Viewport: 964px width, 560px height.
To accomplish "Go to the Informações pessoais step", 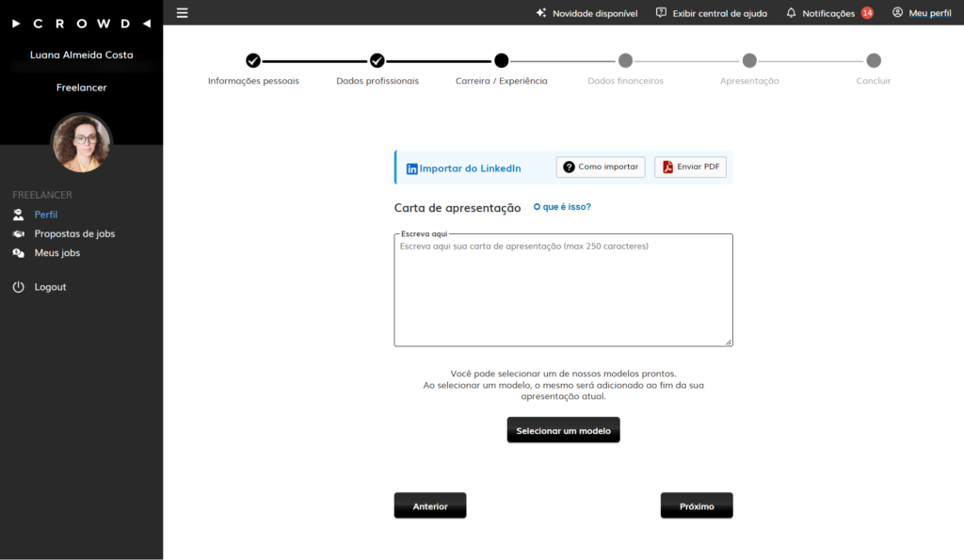I will point(253,60).
